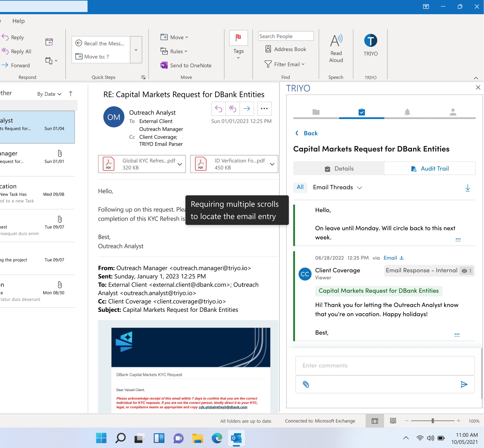The height and width of the screenshot is (448, 484).
Task: Click Send to OneNote icon
Action: tap(164, 65)
